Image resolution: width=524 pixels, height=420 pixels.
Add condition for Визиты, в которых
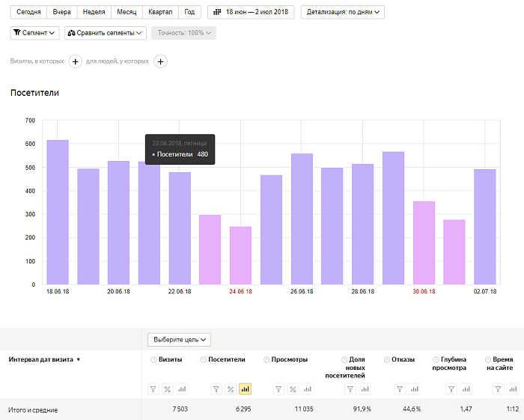pyautogui.click(x=75, y=61)
